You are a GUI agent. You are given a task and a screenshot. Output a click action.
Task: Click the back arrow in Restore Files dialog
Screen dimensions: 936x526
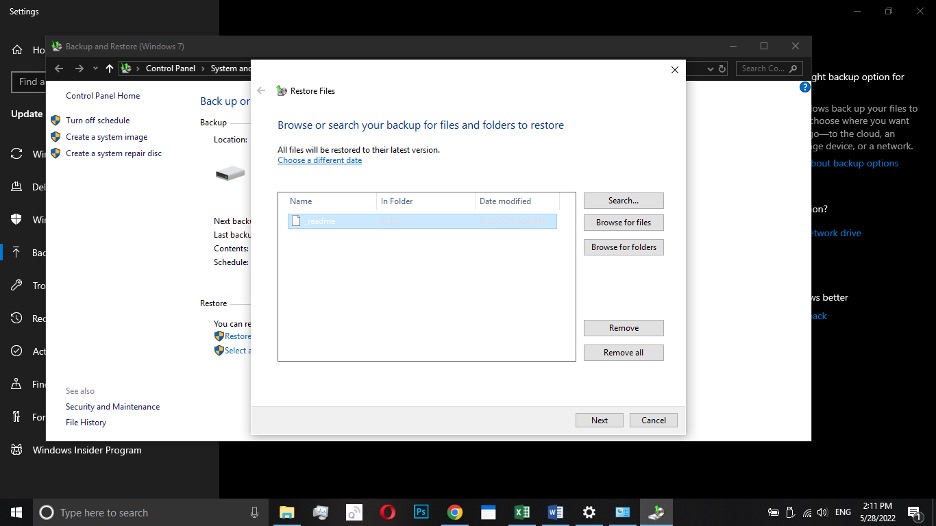261,91
